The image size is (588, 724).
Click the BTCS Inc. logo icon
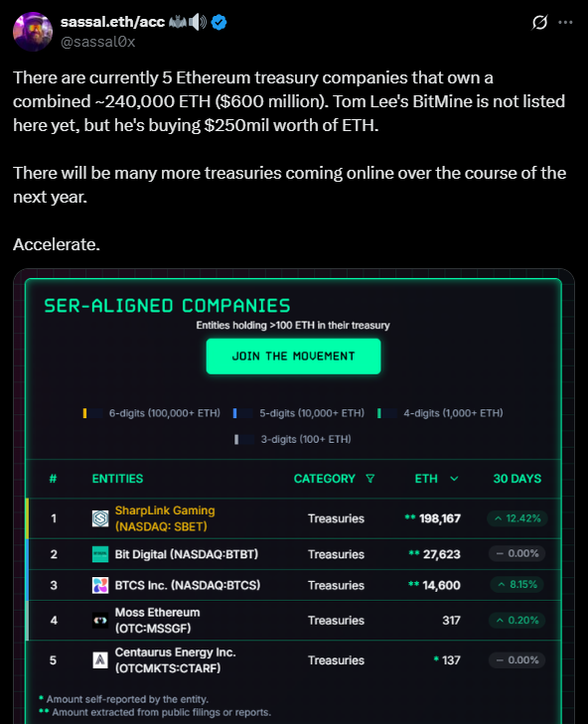pyautogui.click(x=100, y=585)
